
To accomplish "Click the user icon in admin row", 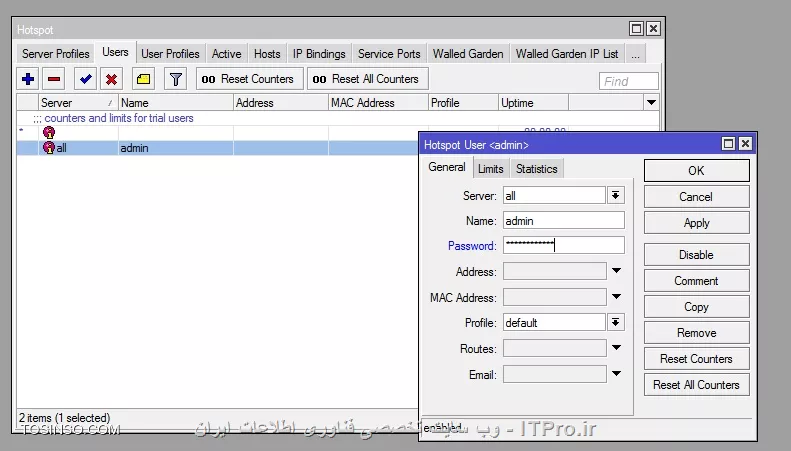I will tap(49, 147).
